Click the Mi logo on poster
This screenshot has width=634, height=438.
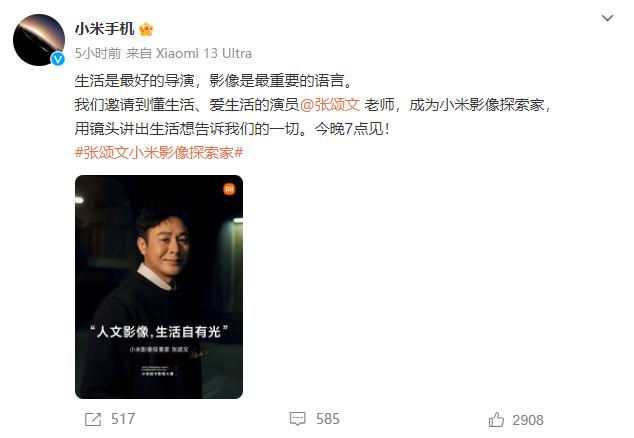[229, 189]
